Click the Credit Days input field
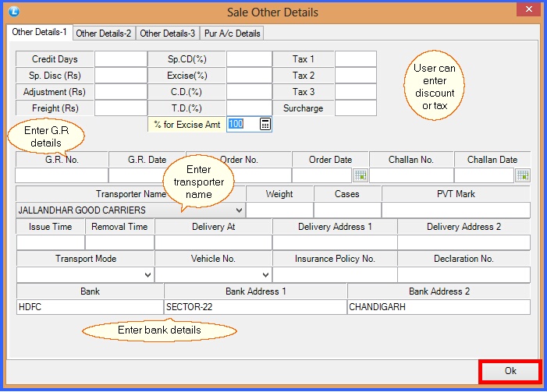The image size is (547, 392). [x=120, y=59]
